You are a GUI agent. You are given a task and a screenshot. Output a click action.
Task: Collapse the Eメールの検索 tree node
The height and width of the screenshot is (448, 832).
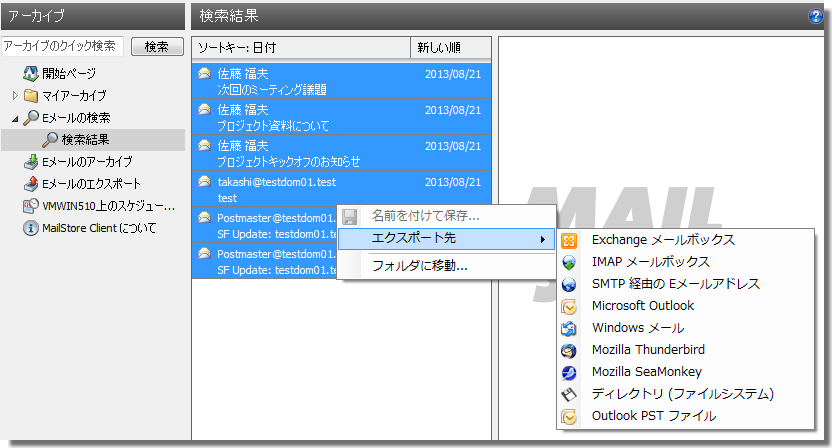click(x=15, y=118)
